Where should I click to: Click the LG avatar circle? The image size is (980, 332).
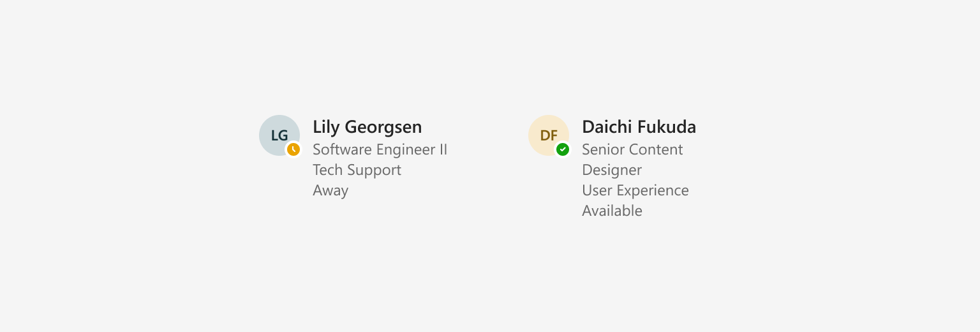pyautogui.click(x=279, y=135)
